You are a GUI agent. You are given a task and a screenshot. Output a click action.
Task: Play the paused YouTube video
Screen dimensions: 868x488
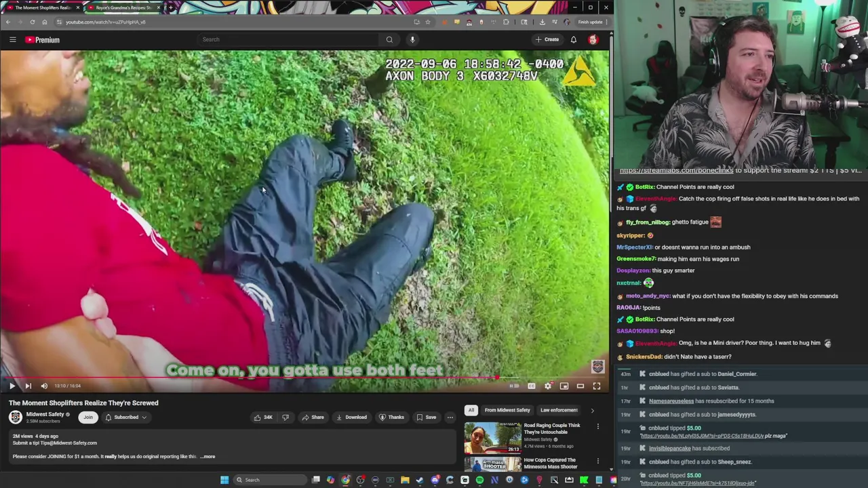pyautogui.click(x=12, y=386)
